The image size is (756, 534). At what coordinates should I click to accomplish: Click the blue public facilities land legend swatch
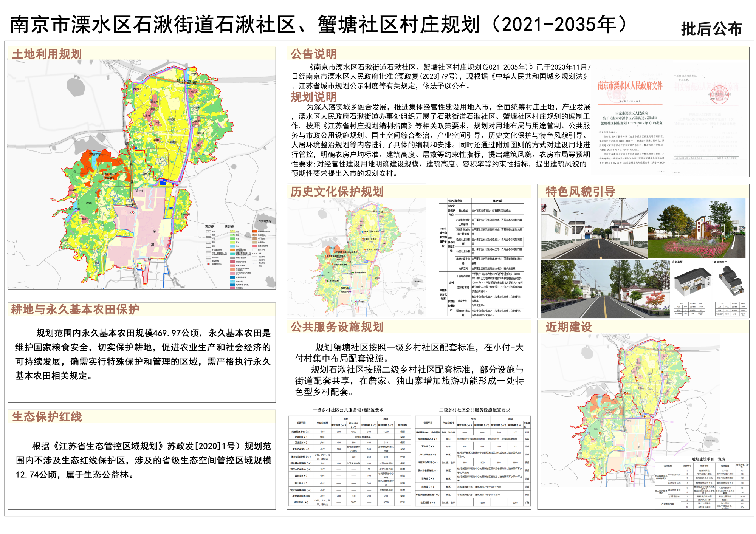(232, 277)
